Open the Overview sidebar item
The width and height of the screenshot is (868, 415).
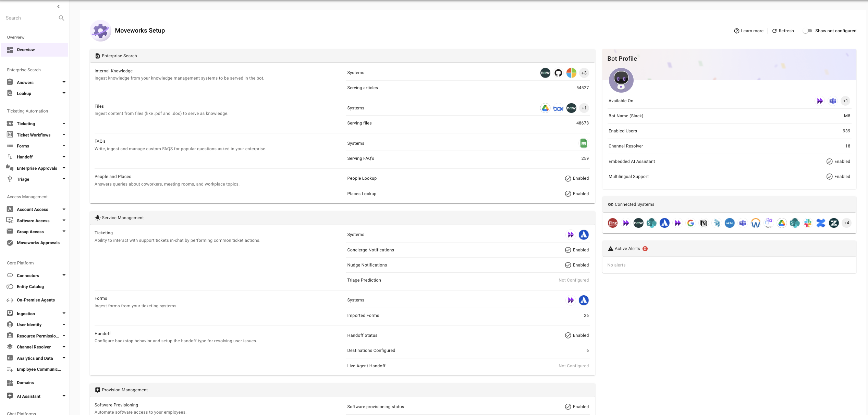(x=34, y=50)
